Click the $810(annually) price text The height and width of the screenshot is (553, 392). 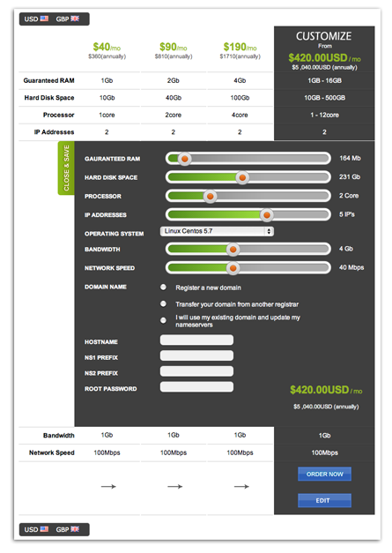click(174, 56)
